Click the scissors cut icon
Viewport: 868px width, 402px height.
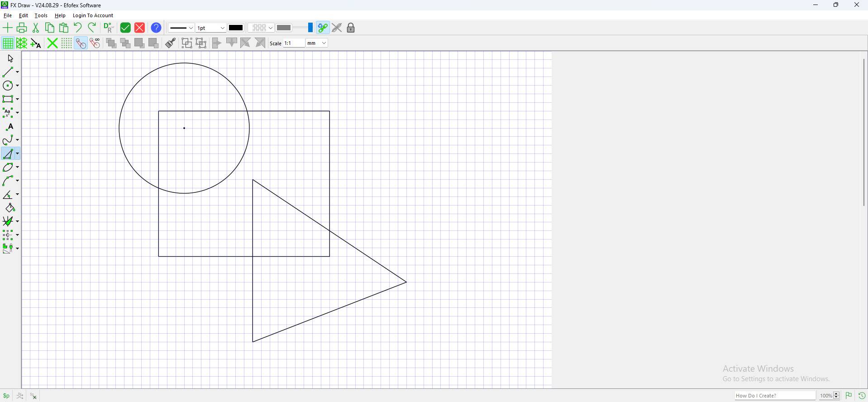[36, 28]
